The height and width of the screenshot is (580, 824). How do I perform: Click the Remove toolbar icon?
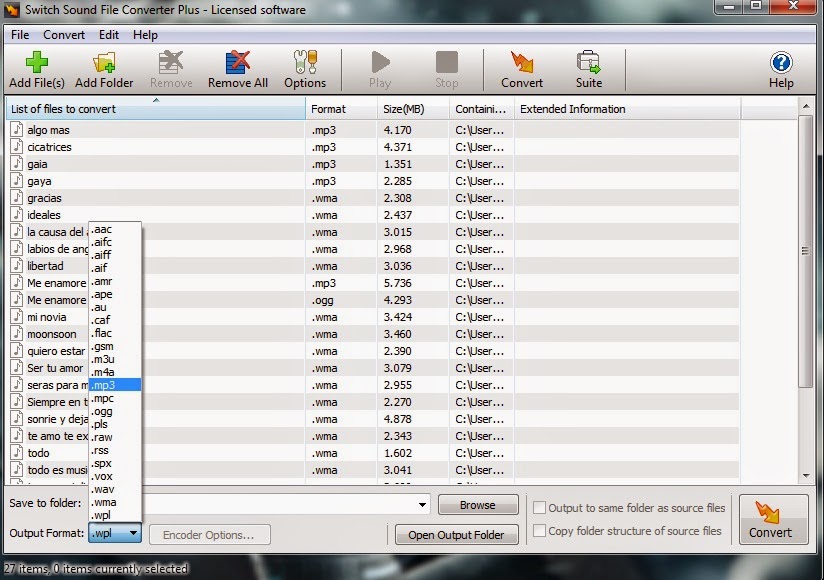click(x=171, y=63)
